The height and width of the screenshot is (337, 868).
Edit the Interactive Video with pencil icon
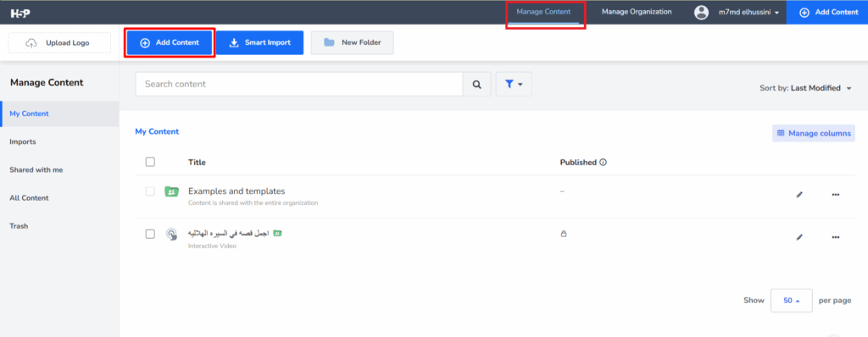pos(799,237)
